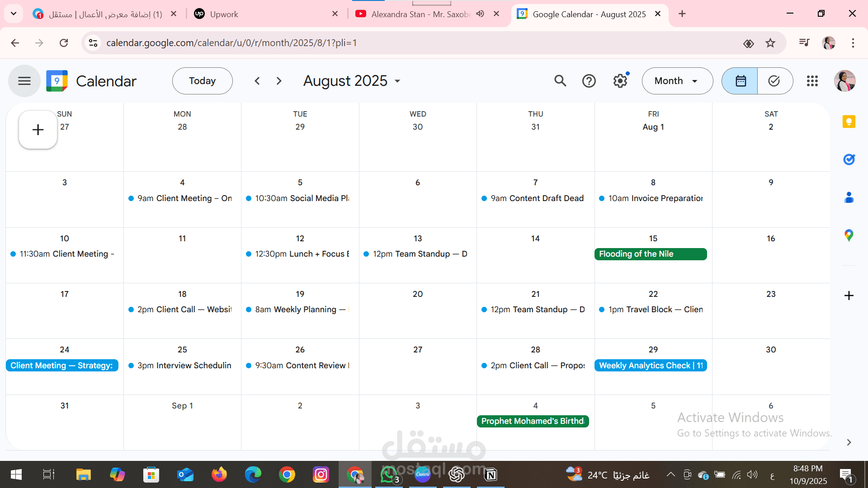Image resolution: width=868 pixels, height=488 pixels.
Task: Switch to Calendar view toggle
Action: pos(740,81)
